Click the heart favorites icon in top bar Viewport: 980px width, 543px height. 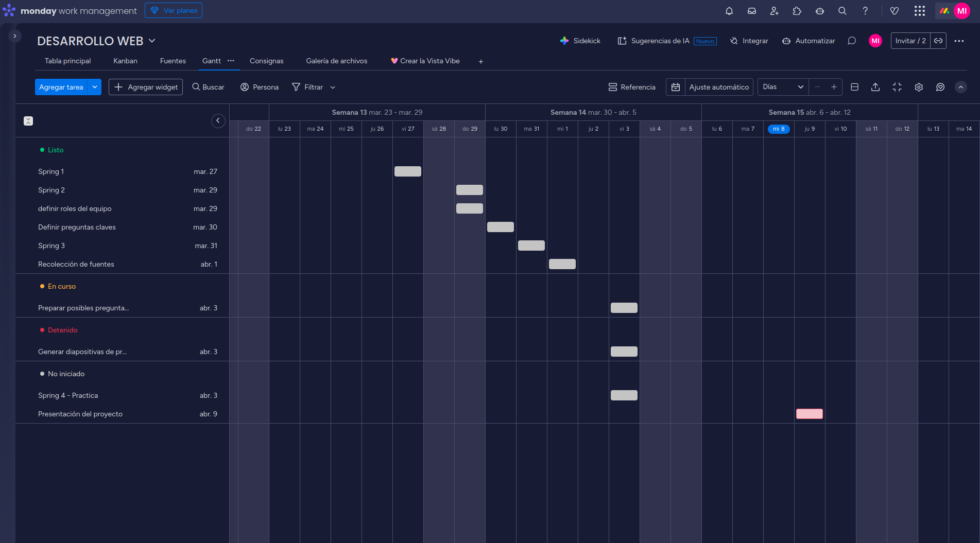(x=895, y=11)
